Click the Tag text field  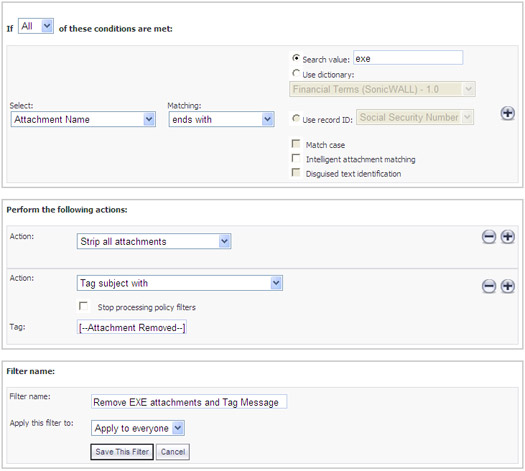pyautogui.click(x=132, y=327)
